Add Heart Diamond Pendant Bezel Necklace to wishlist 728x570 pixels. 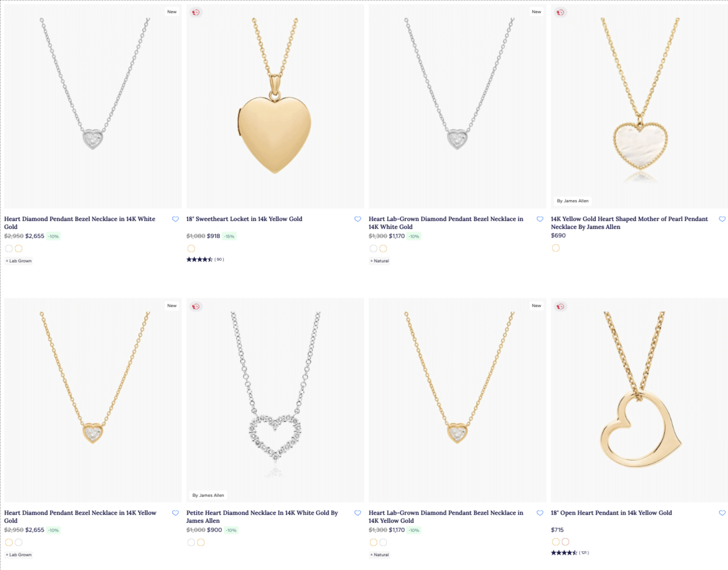pos(175,219)
